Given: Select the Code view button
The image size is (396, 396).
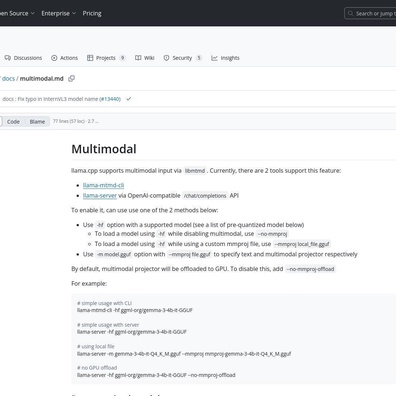Looking at the screenshot, I should tap(13, 122).
